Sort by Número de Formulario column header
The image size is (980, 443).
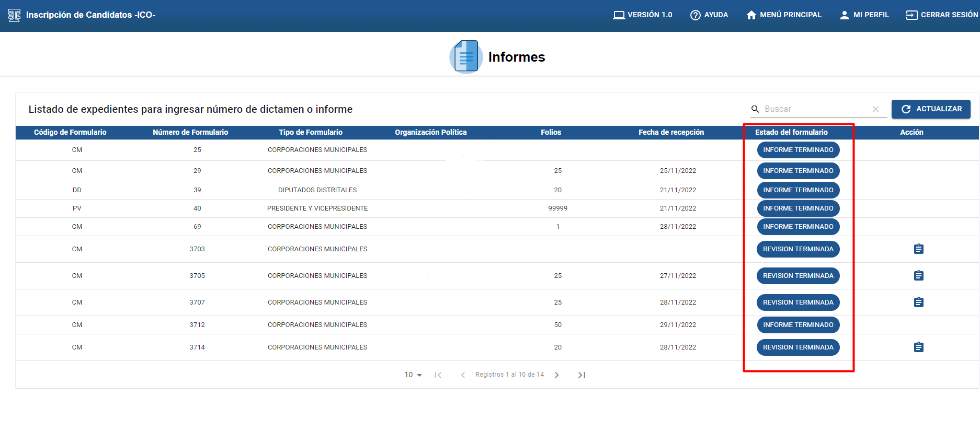pyautogui.click(x=190, y=133)
